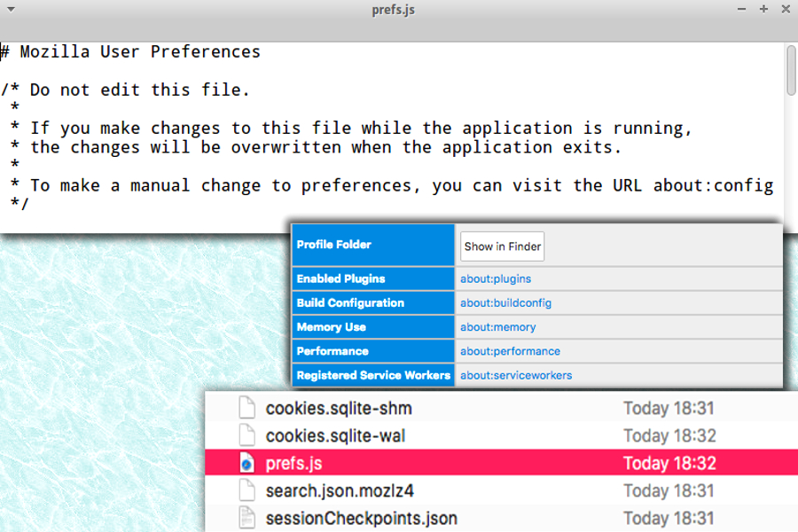
Task: Open the about:serviceworkers link
Action: click(x=516, y=375)
